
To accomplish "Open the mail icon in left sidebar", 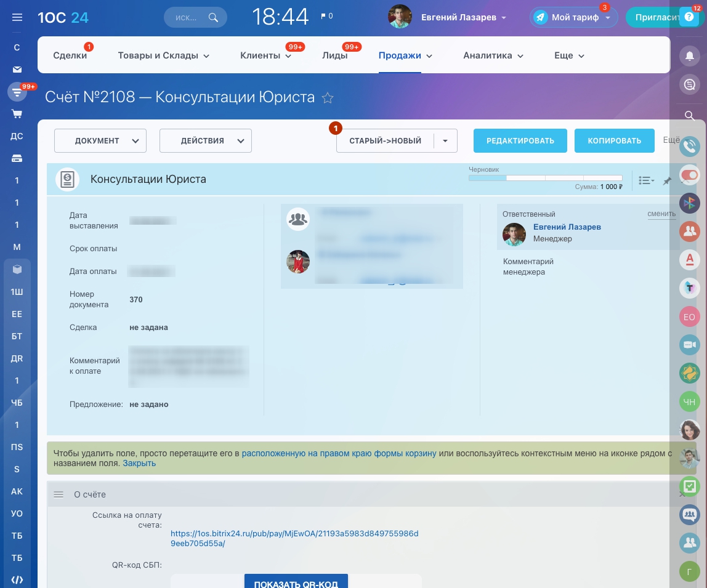I will pyautogui.click(x=17, y=70).
